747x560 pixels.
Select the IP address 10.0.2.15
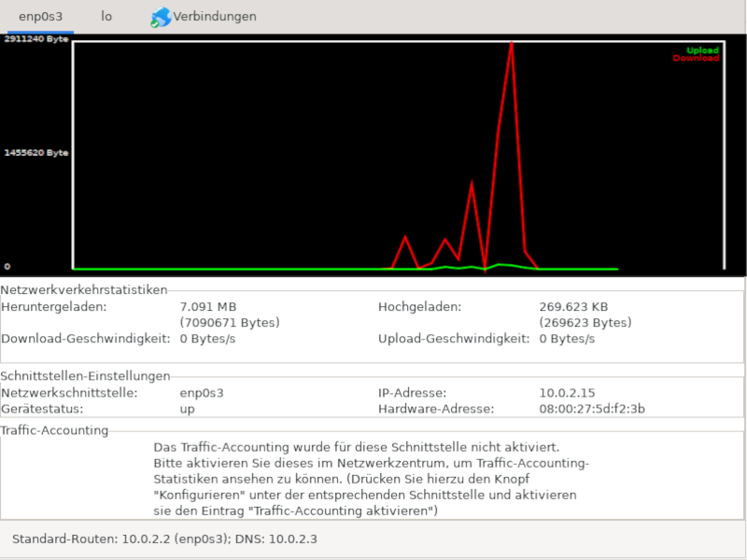tap(567, 393)
